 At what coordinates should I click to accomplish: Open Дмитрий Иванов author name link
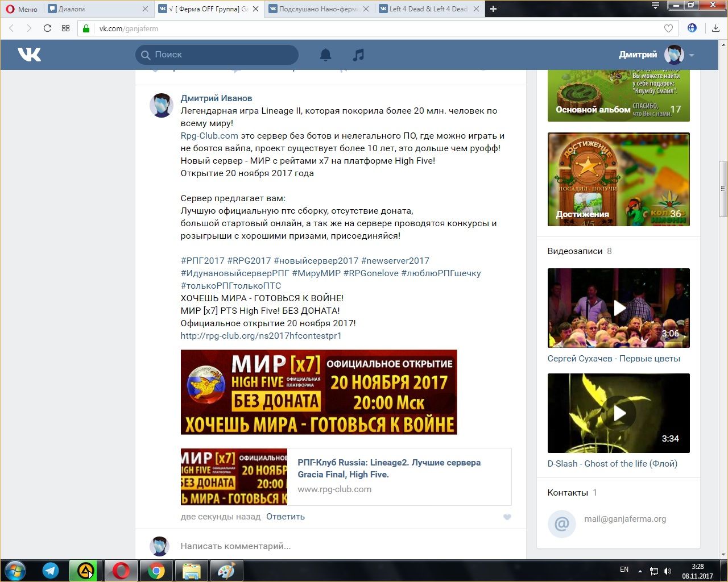click(x=216, y=98)
